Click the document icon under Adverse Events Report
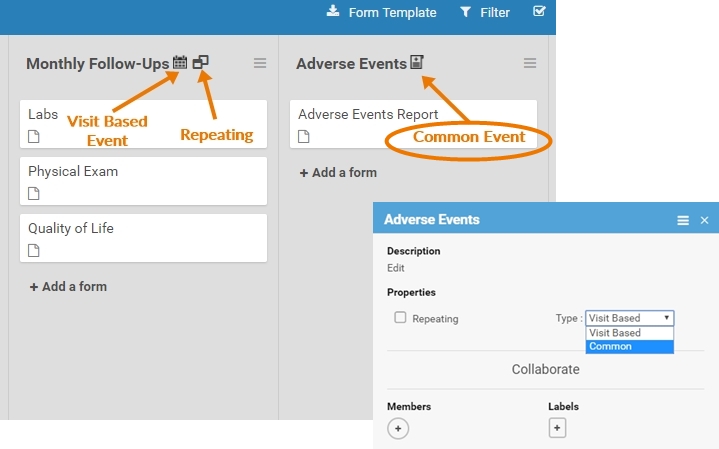This screenshot has width=719, height=449. (x=304, y=136)
